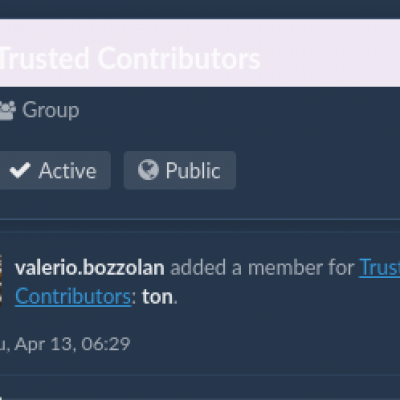This screenshot has height=400, width=400.
Task: Click the dark bar above header
Action: [x=200, y=9]
